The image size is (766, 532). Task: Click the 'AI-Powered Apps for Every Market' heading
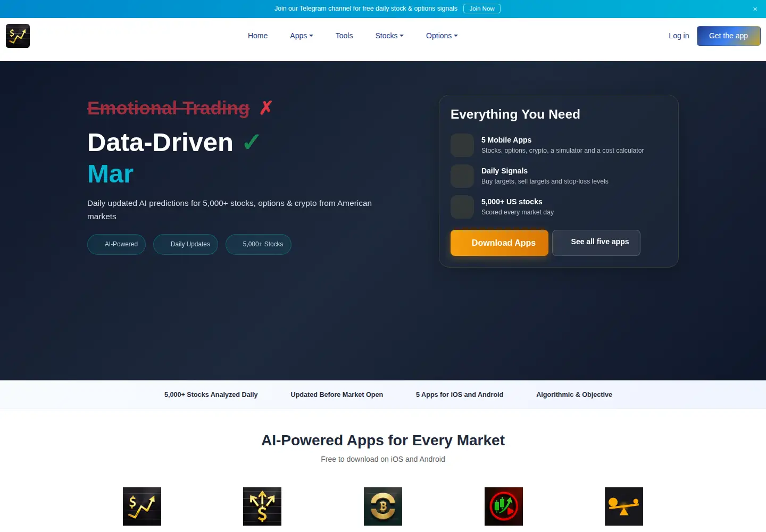(383, 440)
